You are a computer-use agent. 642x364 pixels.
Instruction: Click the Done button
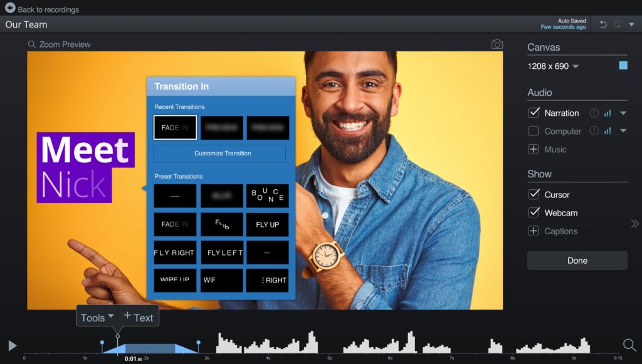[577, 261]
